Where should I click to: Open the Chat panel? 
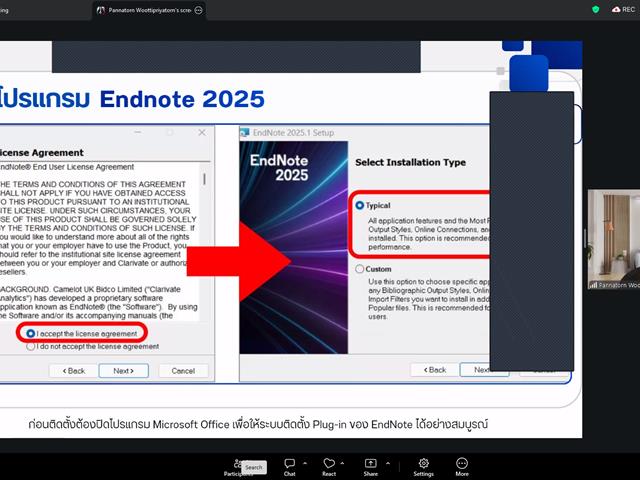click(x=289, y=467)
